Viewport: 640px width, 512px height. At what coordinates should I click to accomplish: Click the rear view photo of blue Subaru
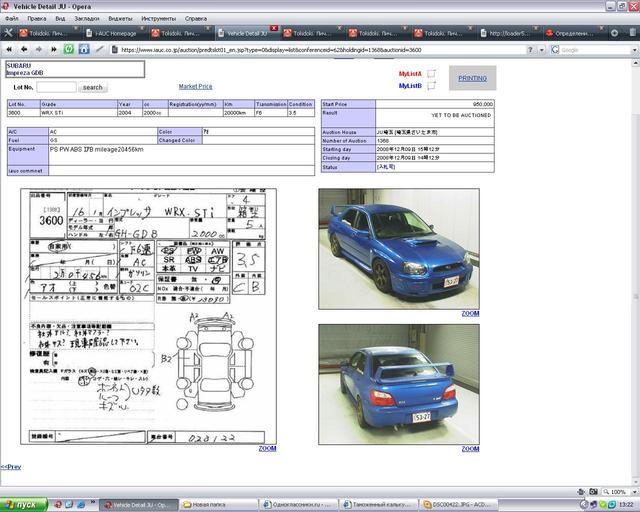tap(399, 384)
